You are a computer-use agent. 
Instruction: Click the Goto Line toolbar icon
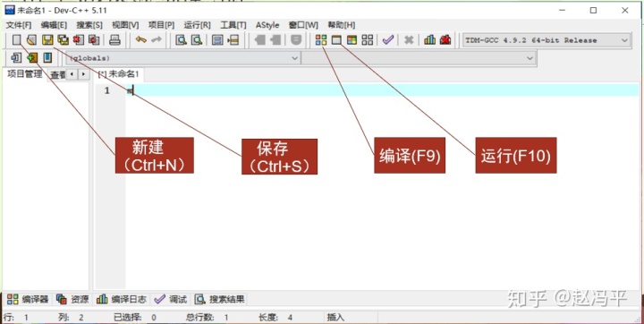point(233,40)
